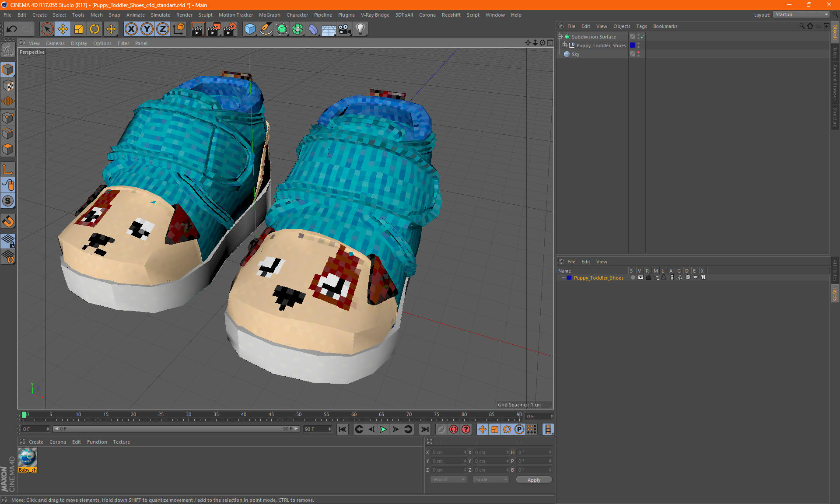840x504 pixels.
Task: Open material manager Texture menu
Action: pyautogui.click(x=121, y=442)
